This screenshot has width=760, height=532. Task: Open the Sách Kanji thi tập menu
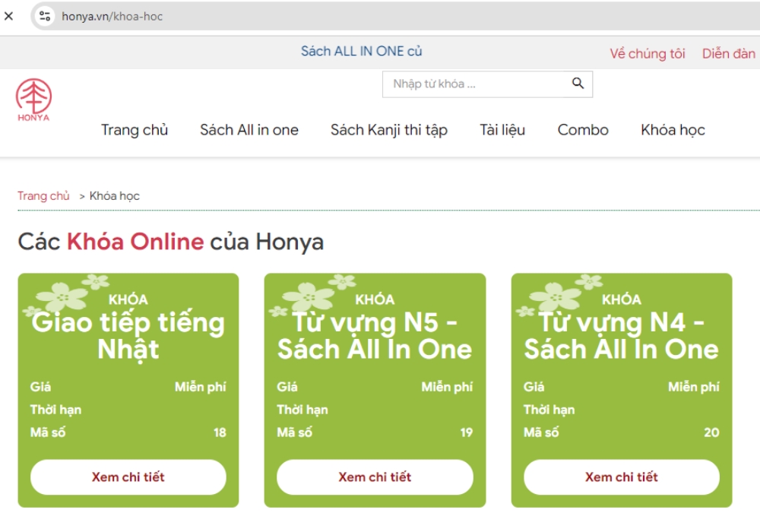388,130
